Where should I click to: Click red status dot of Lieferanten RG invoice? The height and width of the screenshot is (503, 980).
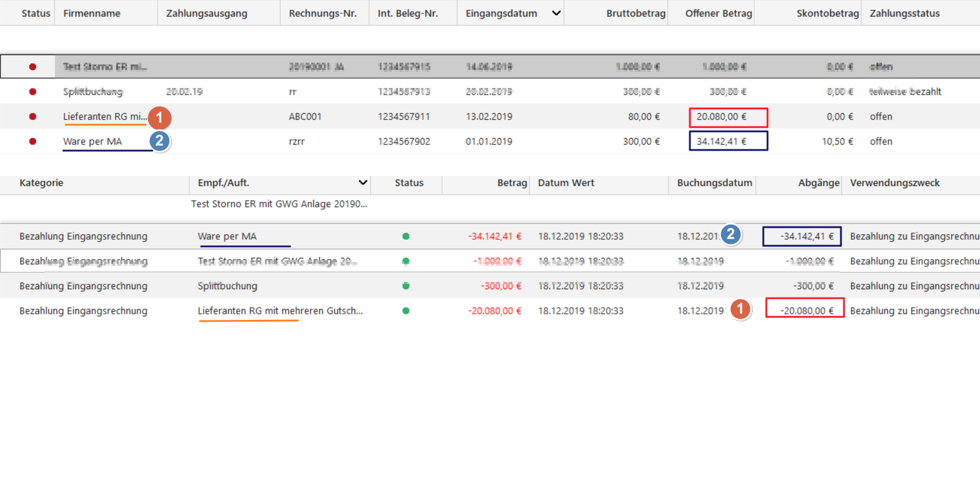click(x=33, y=116)
